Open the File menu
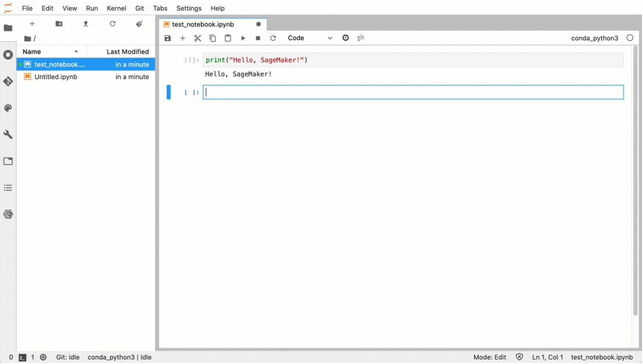This screenshot has width=643, height=364. pos(27,8)
